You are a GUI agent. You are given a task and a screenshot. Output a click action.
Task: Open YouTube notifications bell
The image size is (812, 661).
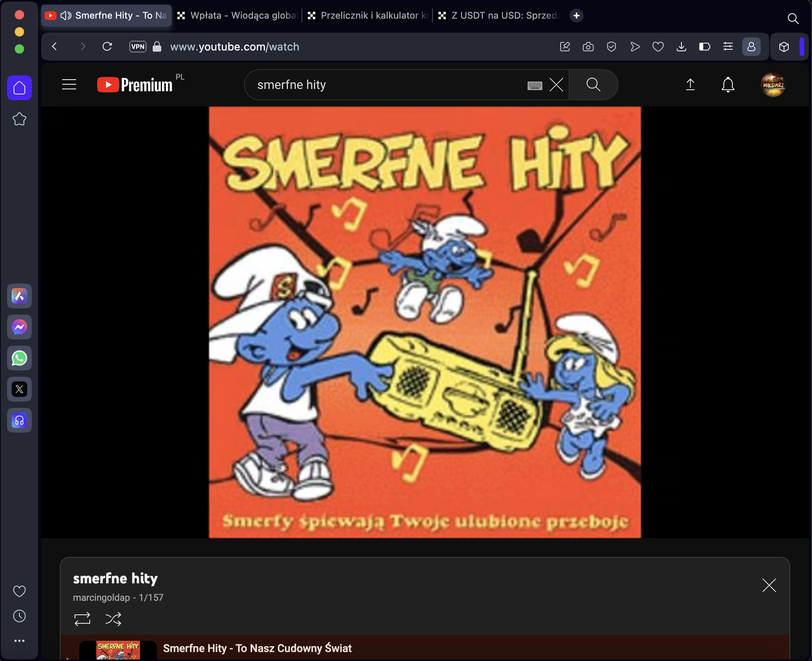click(728, 85)
